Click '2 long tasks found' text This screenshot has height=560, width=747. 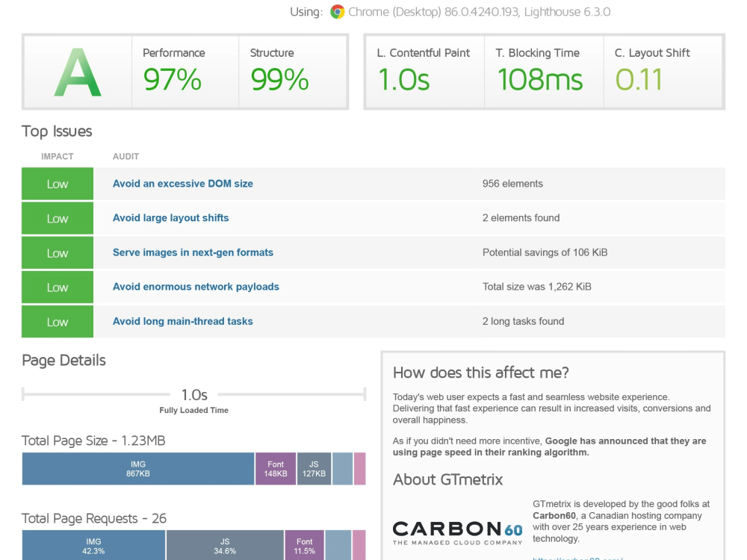tap(523, 321)
